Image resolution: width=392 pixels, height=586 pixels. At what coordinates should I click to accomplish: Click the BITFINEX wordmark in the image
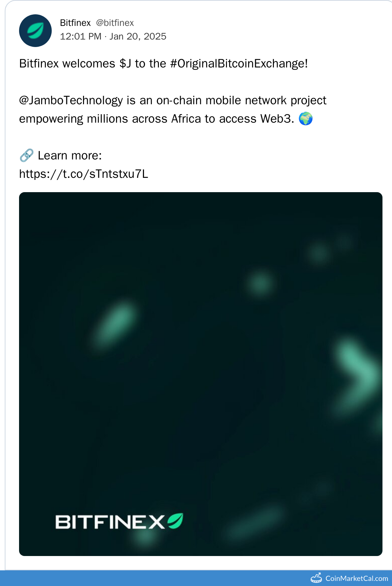pos(110,522)
